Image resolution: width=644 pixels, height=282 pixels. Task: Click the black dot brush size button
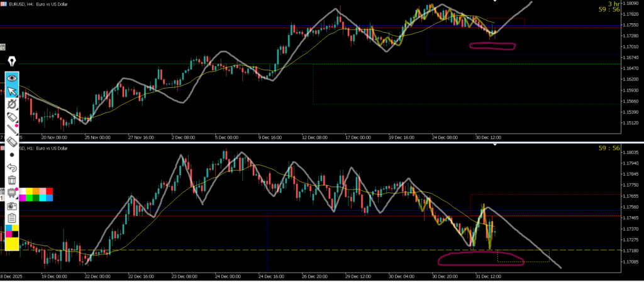(12, 155)
